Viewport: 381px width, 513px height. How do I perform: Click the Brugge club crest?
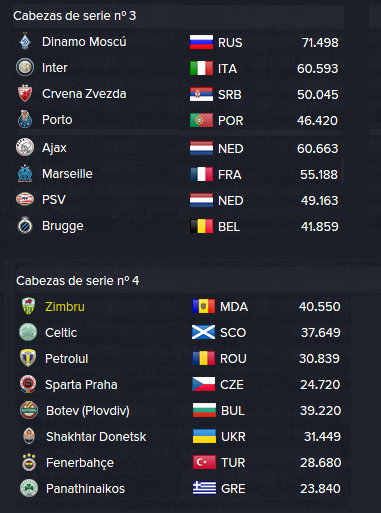tap(25, 225)
